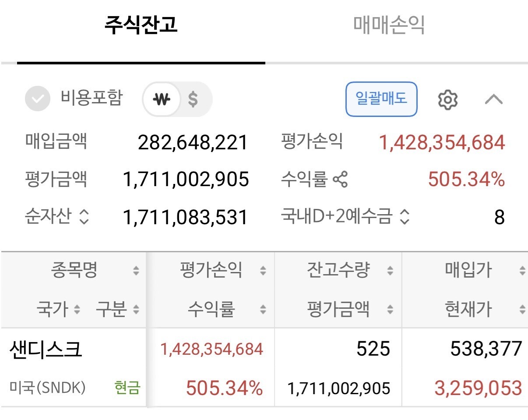Sort by 구분 column arrows
This screenshot has width=528, height=420.
(136, 310)
